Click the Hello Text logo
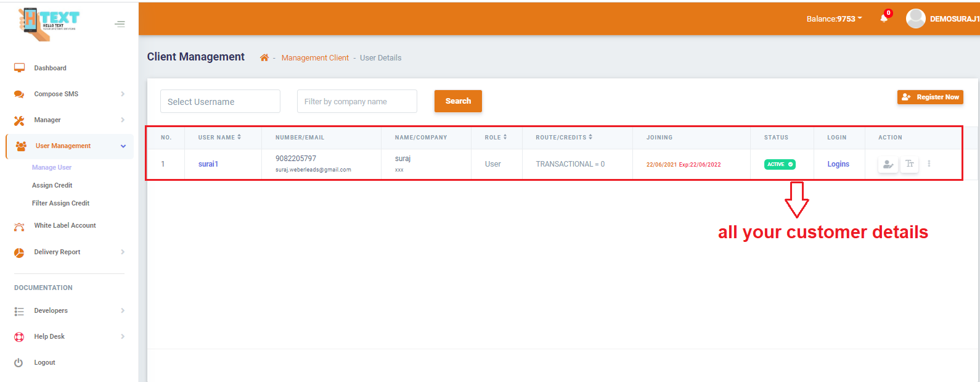This screenshot has height=382, width=980. click(49, 23)
